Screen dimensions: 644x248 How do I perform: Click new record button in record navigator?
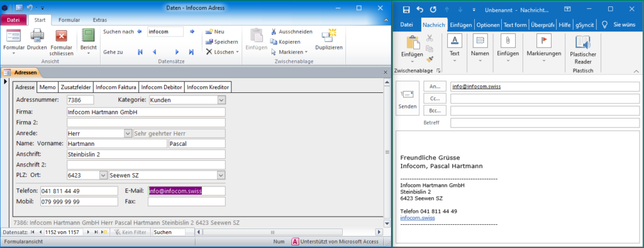[x=104, y=232]
